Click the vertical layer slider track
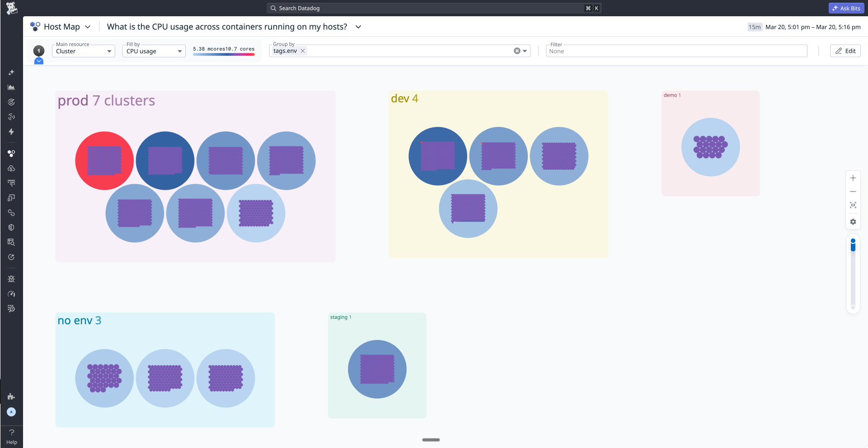 (x=853, y=275)
